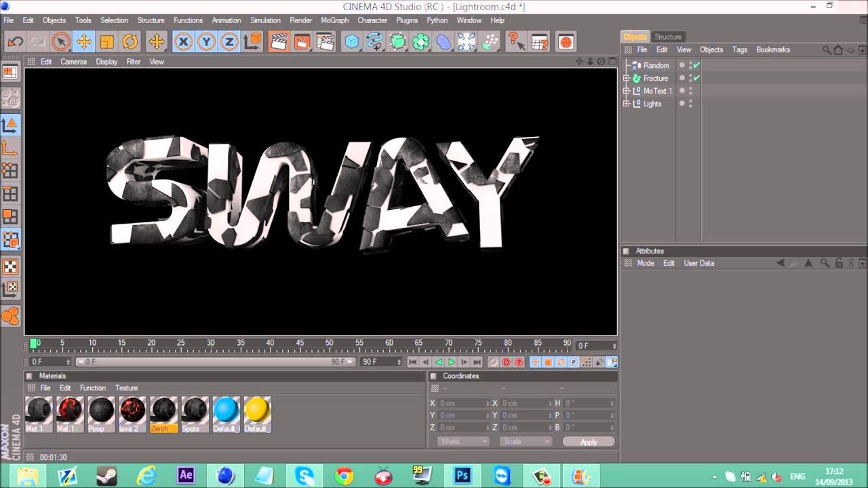Image resolution: width=868 pixels, height=488 pixels.
Task: Activate the Scale tool
Action: click(107, 42)
